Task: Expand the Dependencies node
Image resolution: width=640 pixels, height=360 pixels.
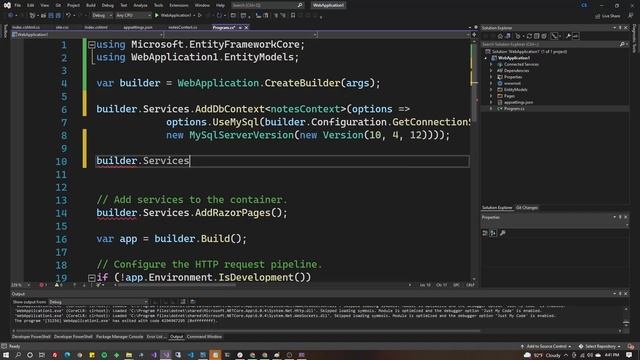Action: (x=491, y=71)
